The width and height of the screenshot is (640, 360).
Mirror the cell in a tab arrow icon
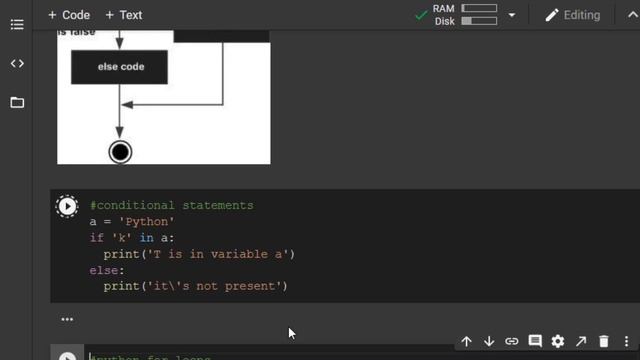(581, 341)
